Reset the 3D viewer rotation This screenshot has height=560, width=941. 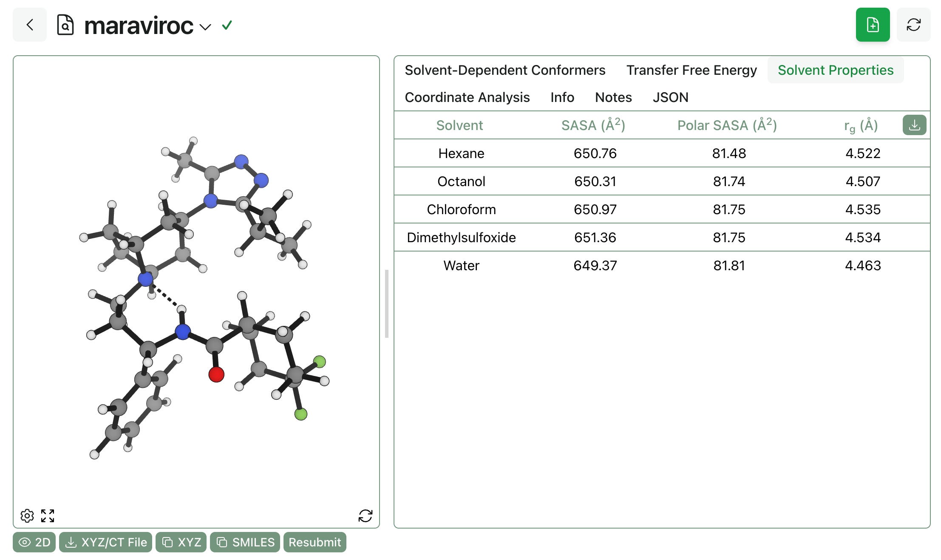point(365,515)
